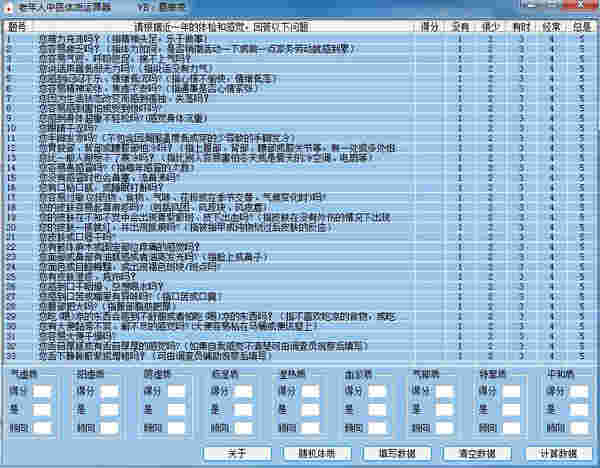Screen dimensions: 600x468
Task: Click the 得分 field under 湿热质
Action: [311, 391]
